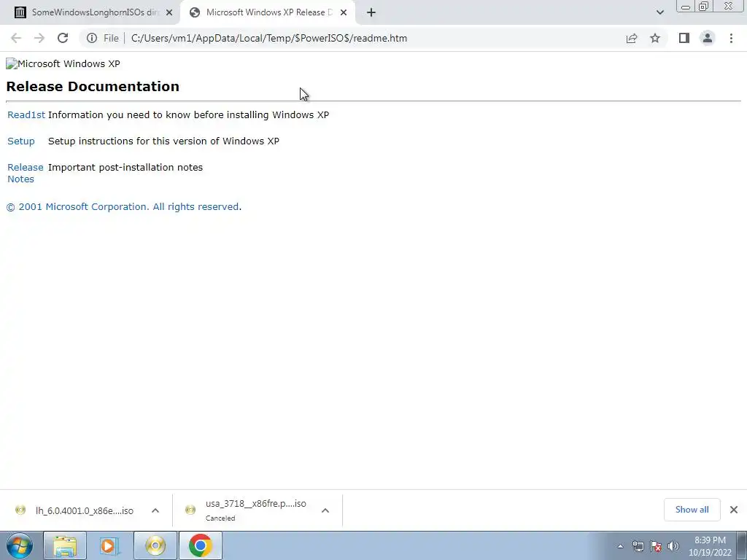Screen dimensions: 747x560
Task: Open Windows Explorer from the taskbar
Action: click(65, 545)
